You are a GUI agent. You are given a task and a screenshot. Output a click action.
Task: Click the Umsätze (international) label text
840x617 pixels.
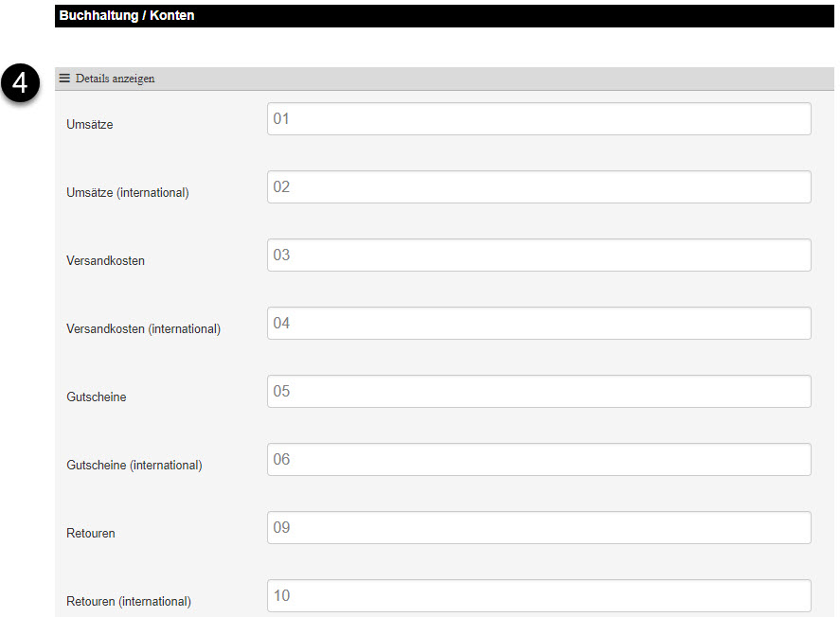coord(128,193)
